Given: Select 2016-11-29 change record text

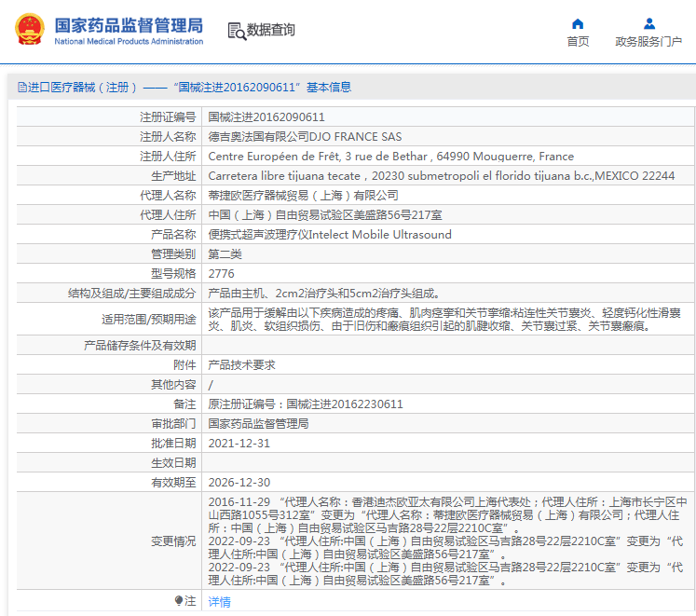Looking at the screenshot, I should pos(448,514).
